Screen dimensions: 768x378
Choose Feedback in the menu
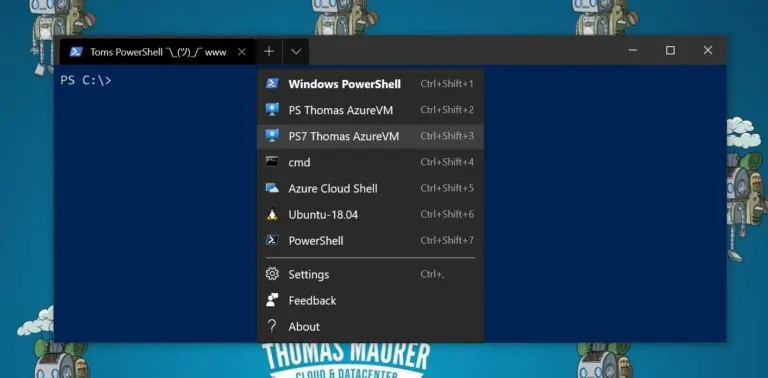click(x=370, y=300)
